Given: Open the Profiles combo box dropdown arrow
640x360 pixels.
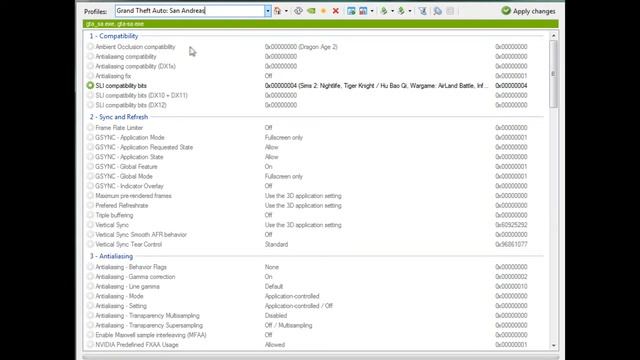Looking at the screenshot, I should [268, 11].
